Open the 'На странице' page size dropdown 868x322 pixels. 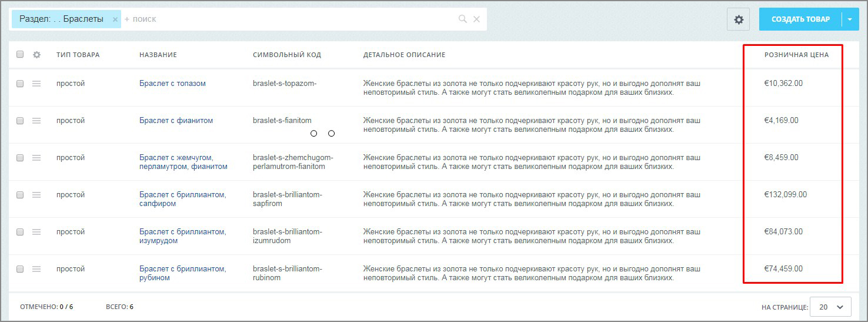[x=830, y=307]
